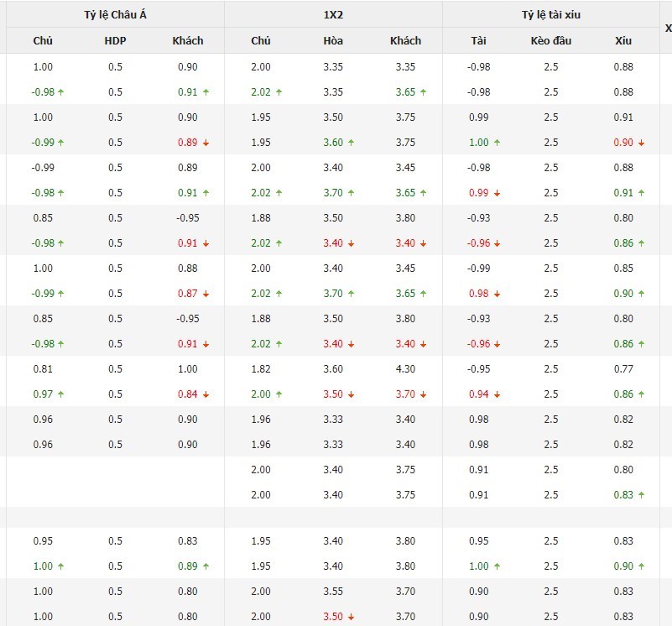Image resolution: width=672 pixels, height=626 pixels.
Task: Click the red down arrow beside 0.89
Action: click(206, 143)
